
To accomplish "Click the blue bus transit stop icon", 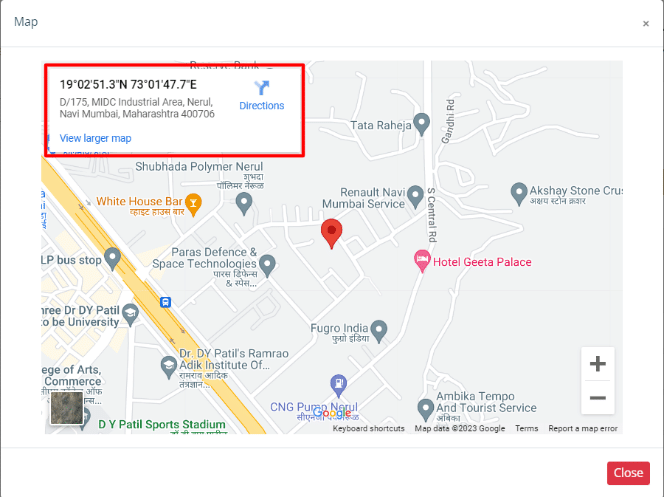I will 165,302.
